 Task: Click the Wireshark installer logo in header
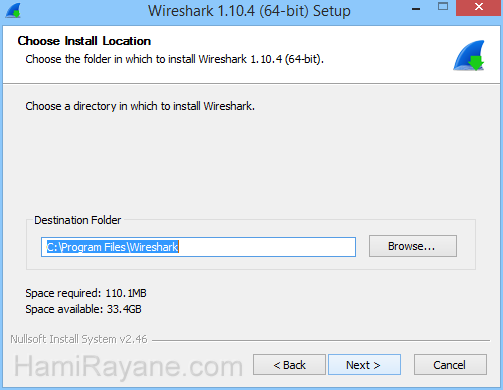coord(469,56)
